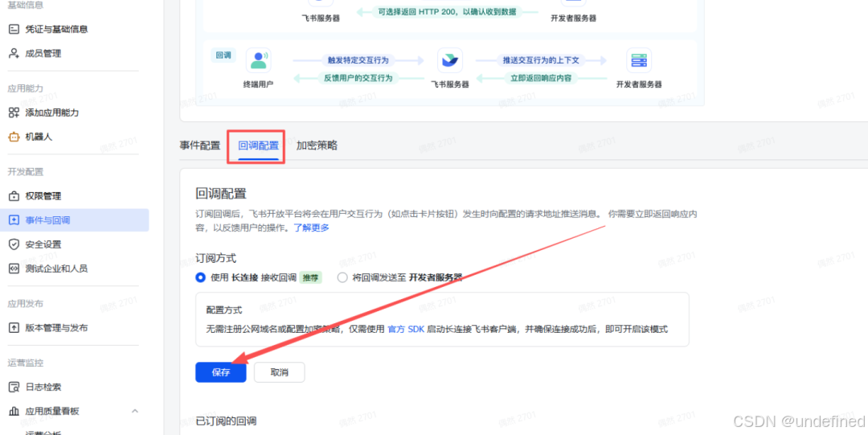Image resolution: width=868 pixels, height=435 pixels.
Task: Click the 应用质量看板 chart icon
Action: [x=14, y=411]
